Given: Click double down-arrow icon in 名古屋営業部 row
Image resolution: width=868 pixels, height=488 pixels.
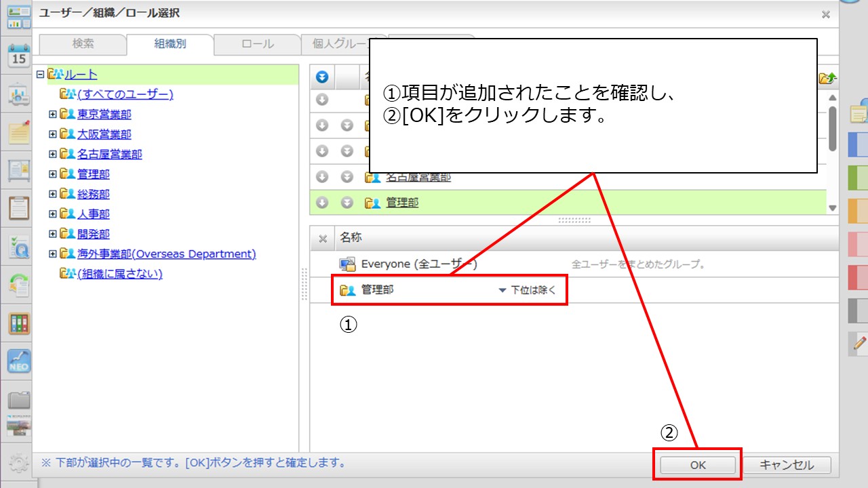Looking at the screenshot, I should pos(347,178).
